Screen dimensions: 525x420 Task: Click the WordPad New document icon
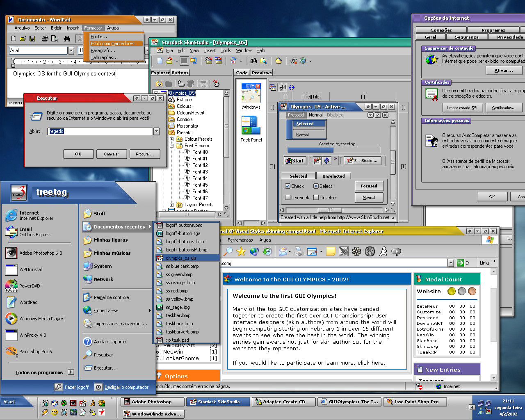(x=14, y=39)
